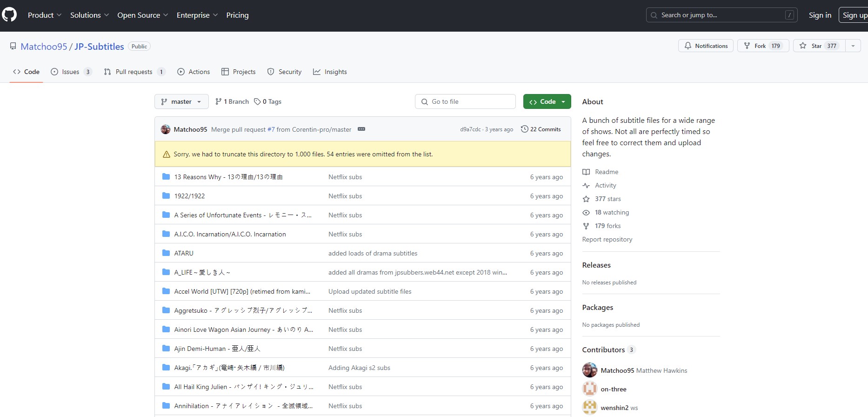Open the GitHub logo home link
This screenshot has width=868, height=417.
tap(9, 15)
